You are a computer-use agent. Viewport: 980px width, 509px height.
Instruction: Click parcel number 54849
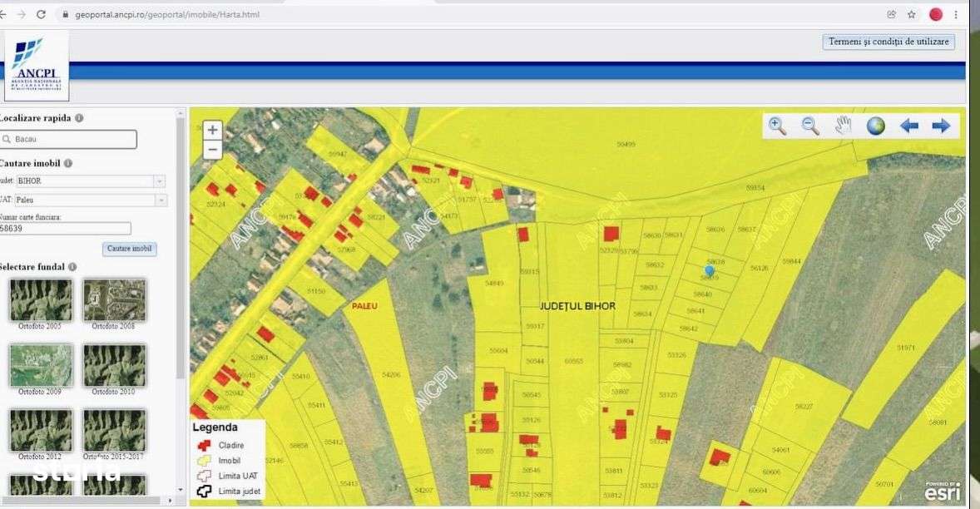coord(494,284)
